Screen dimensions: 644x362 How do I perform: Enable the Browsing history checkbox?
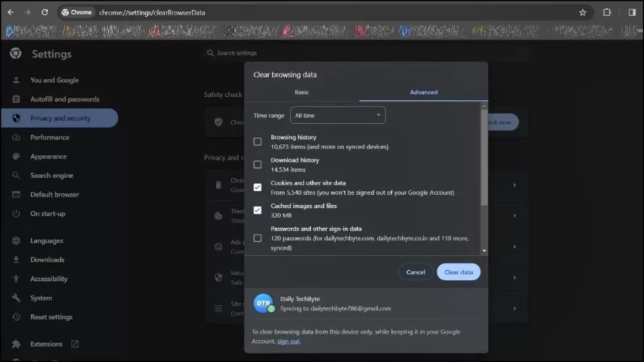click(257, 142)
